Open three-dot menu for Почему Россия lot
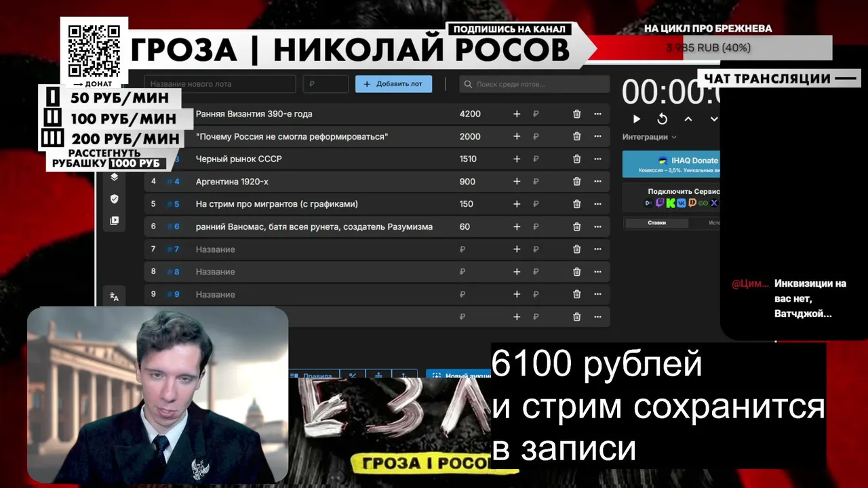Image resolution: width=868 pixels, height=488 pixels. 597,136
